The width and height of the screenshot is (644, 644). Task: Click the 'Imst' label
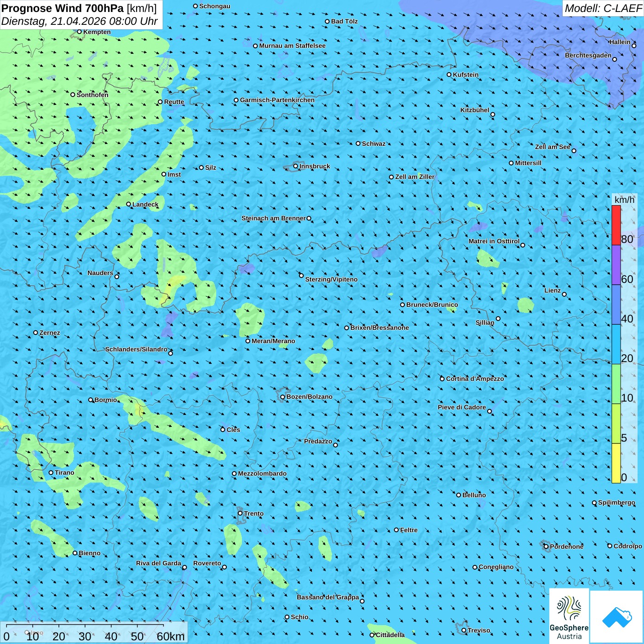coord(174,174)
